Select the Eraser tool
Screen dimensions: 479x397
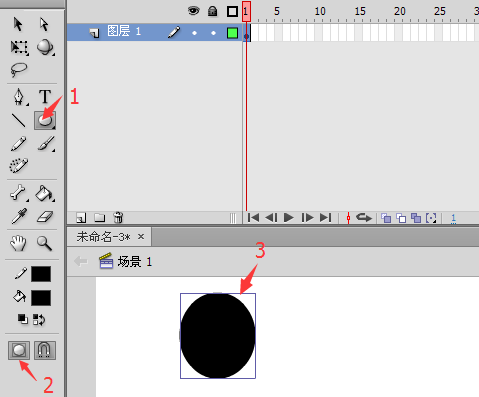[x=45, y=217]
